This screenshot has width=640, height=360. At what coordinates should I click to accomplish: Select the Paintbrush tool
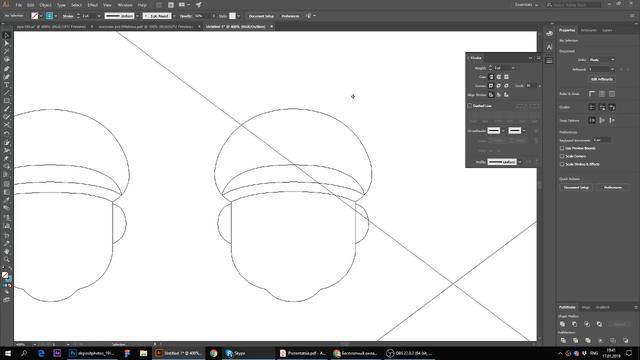tap(7, 109)
